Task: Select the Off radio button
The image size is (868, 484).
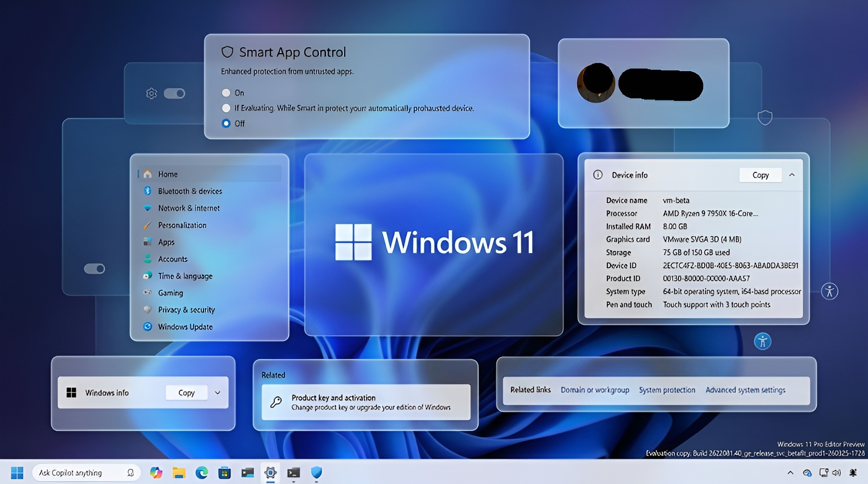Action: coord(226,123)
